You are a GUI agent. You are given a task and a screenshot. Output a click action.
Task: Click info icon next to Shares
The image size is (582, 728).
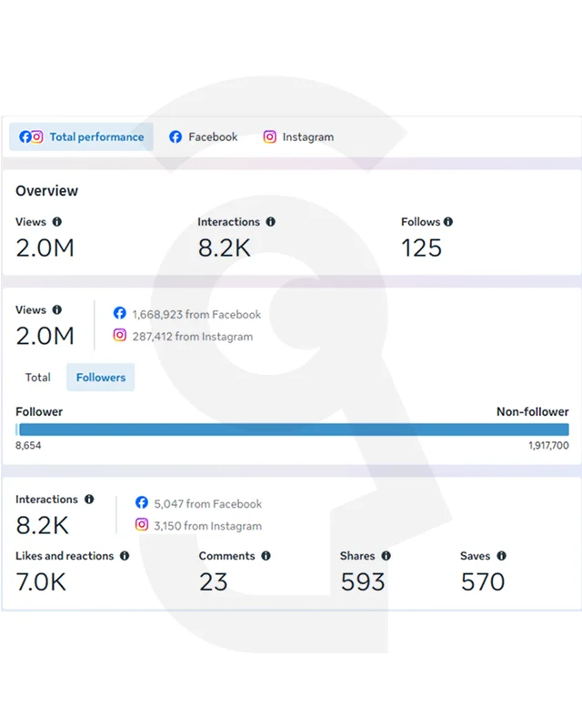point(386,556)
